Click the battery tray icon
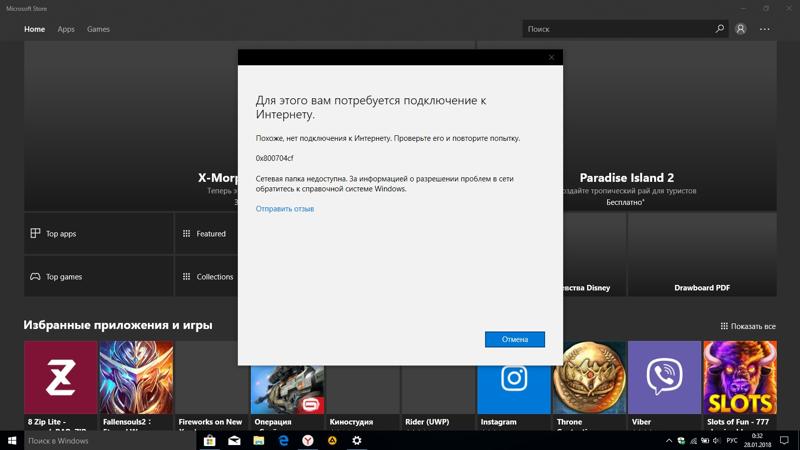800x450 pixels. tap(705, 440)
